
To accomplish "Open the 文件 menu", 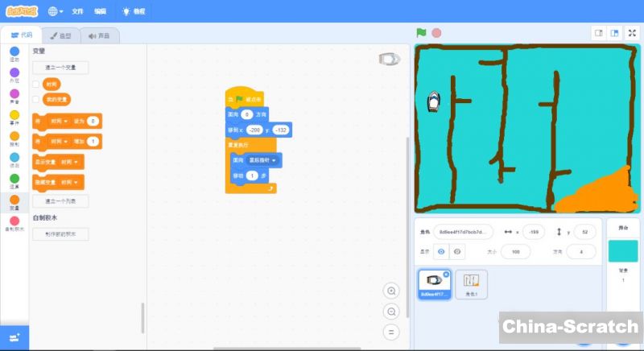I will pyautogui.click(x=77, y=12).
